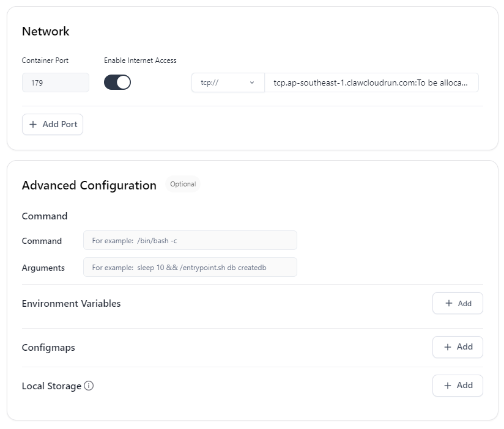Click the chevron arrow of protocol selector

coord(252,82)
